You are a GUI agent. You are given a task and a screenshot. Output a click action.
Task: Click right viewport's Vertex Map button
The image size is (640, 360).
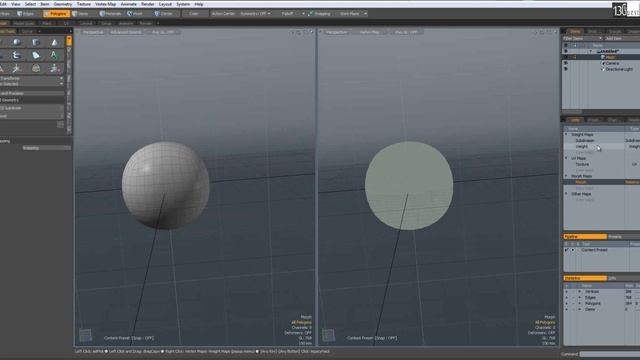coord(369,32)
